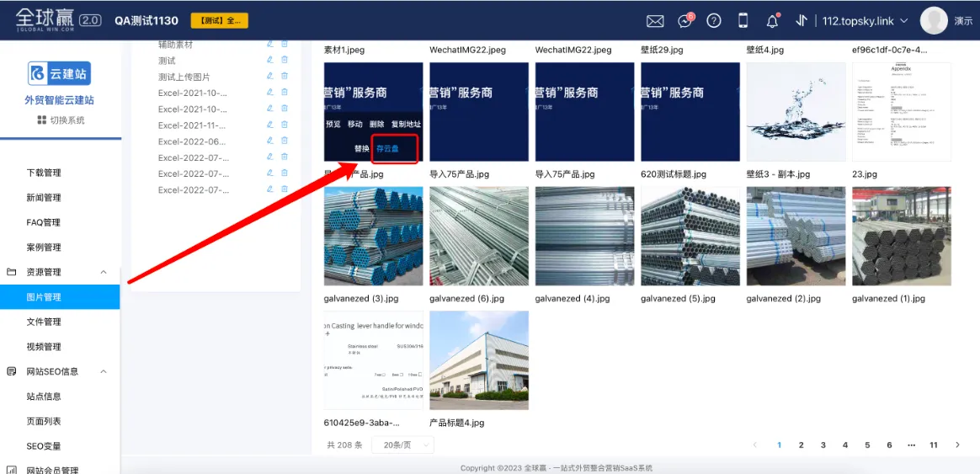The image size is (980, 474).
Task: Open the notification bell icon
Action: [x=772, y=21]
